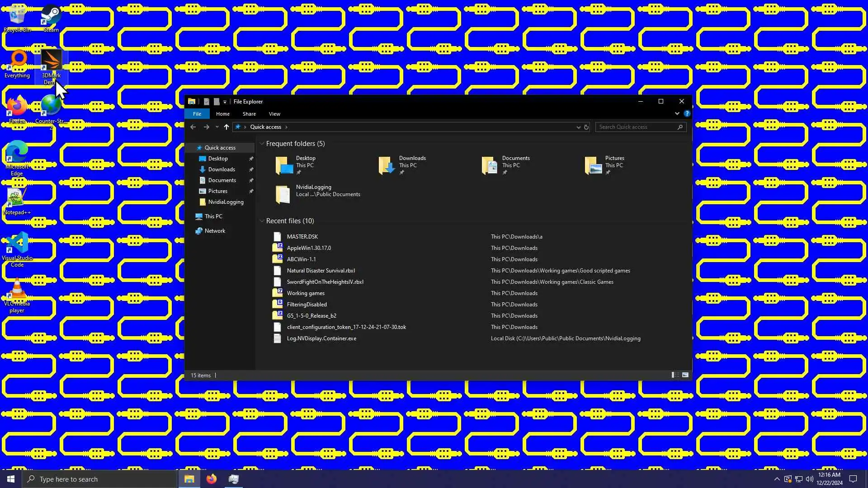
Task: Open the address bar history dropdown
Action: [578, 127]
